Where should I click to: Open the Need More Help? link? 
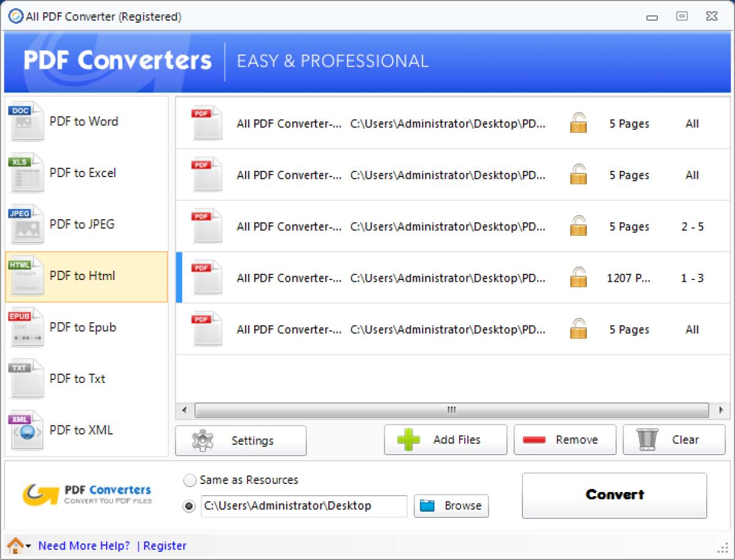(x=83, y=545)
